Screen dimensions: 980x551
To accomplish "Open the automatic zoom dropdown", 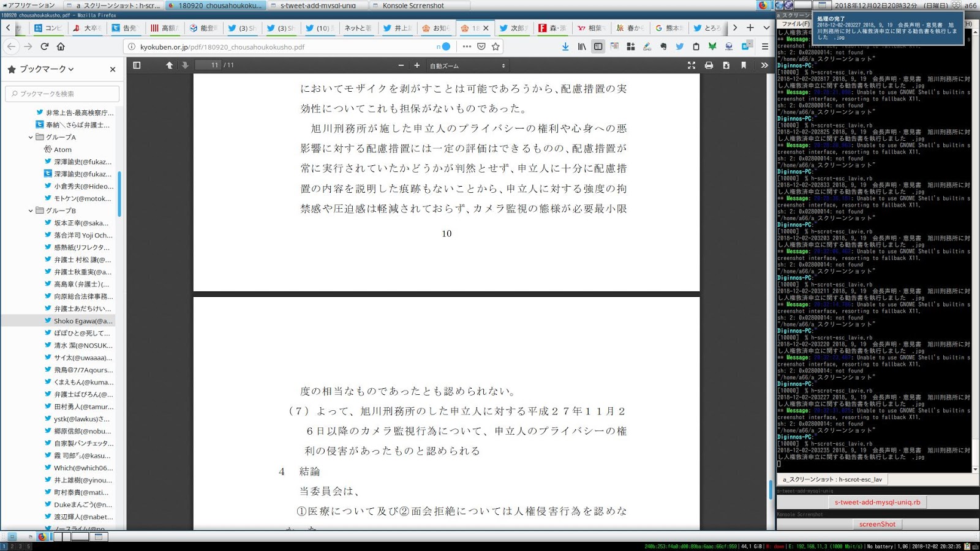I will coord(467,66).
